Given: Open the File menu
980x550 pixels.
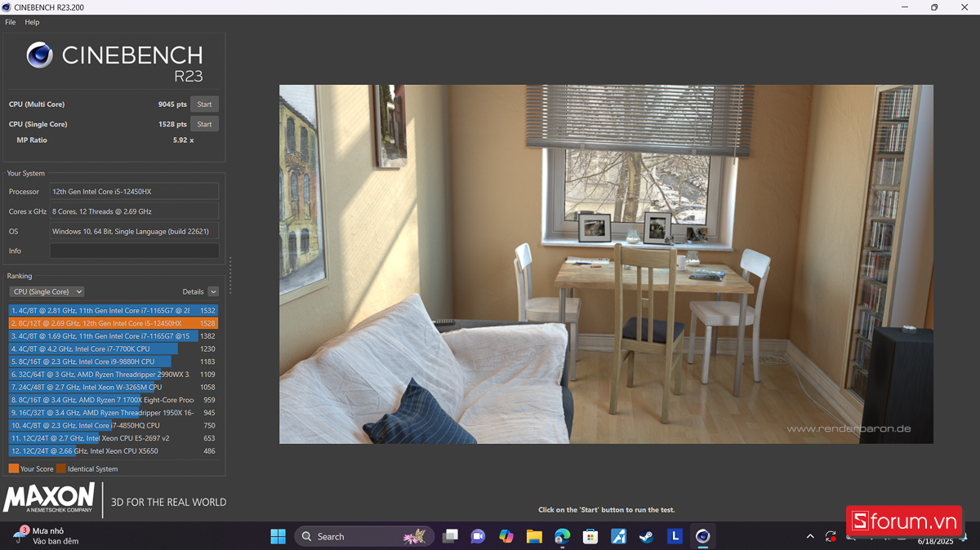Looking at the screenshot, I should 11,22.
